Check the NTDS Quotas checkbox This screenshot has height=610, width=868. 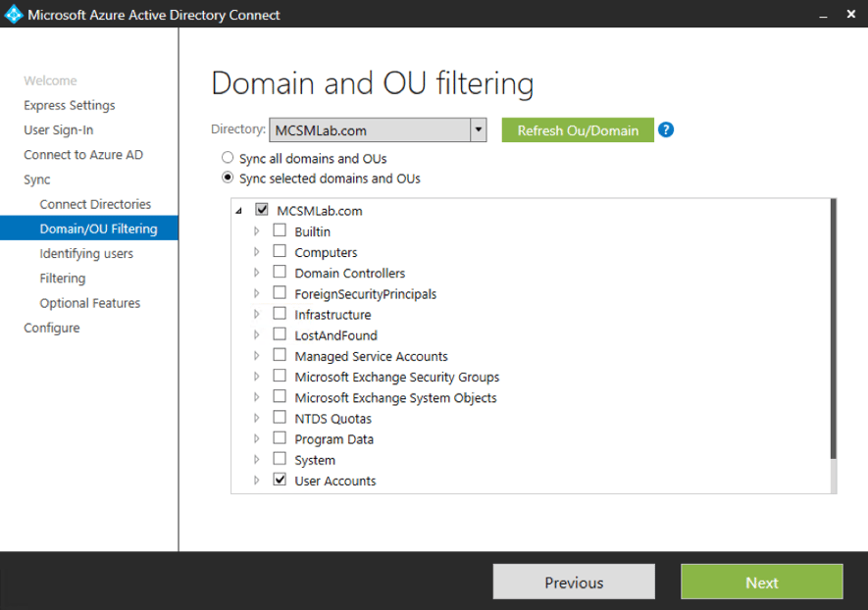tap(280, 418)
